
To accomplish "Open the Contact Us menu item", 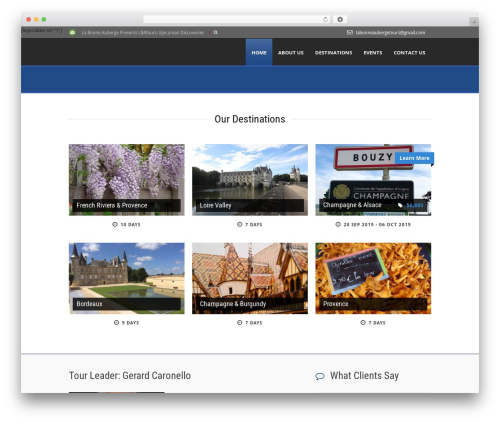I will 409,53.
